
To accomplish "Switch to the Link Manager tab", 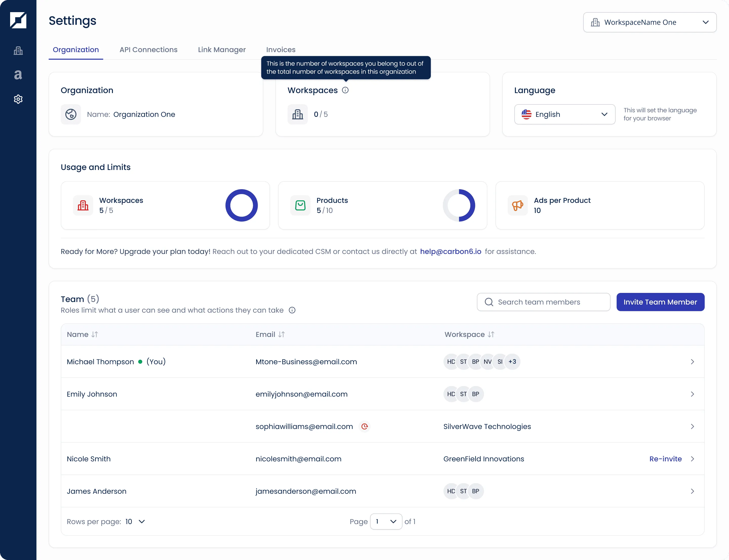I will pyautogui.click(x=222, y=50).
